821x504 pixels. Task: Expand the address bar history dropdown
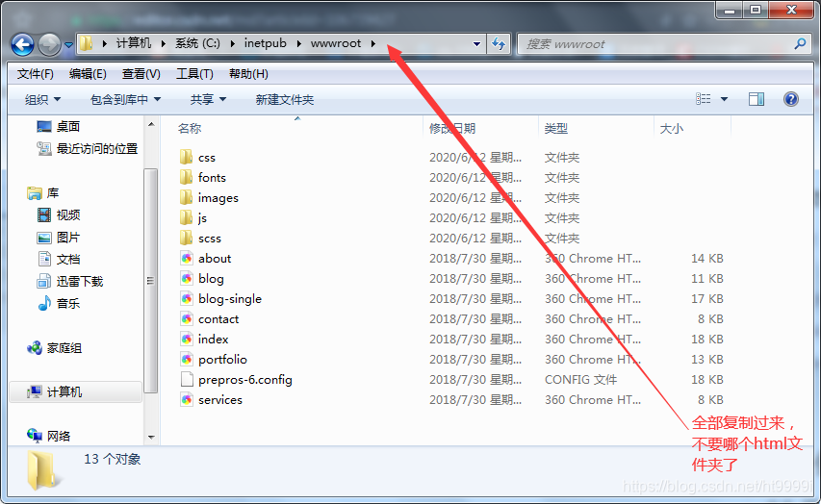click(x=476, y=44)
